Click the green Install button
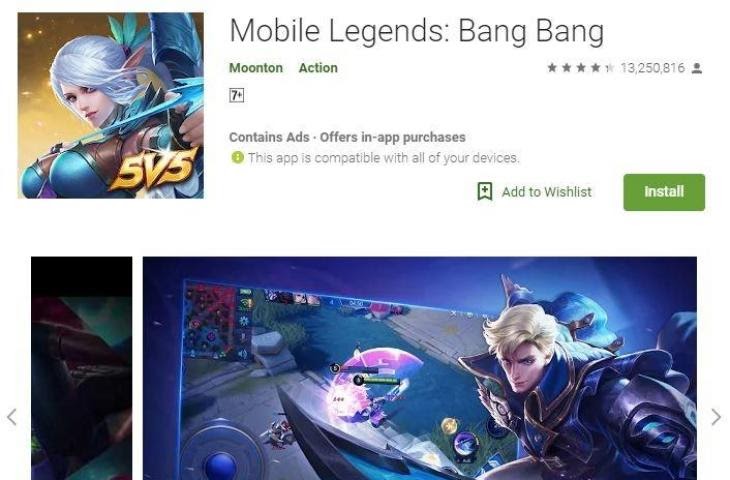Viewport: 730px width, 480px height. coord(664,192)
